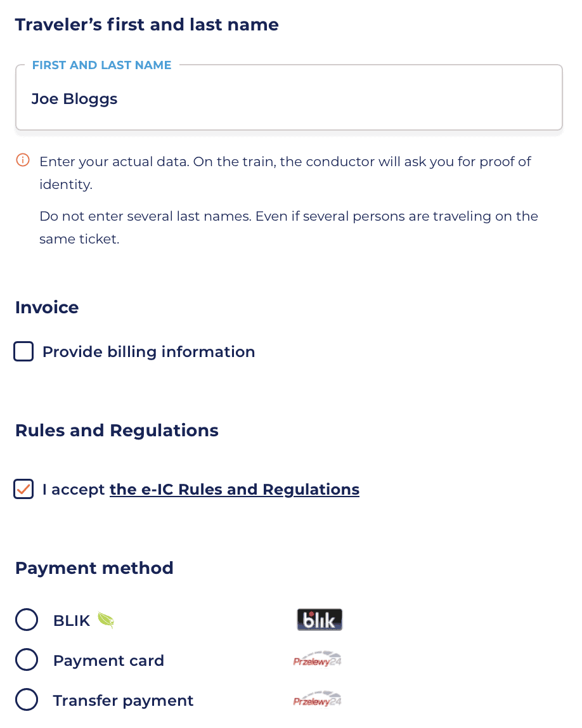Click the "Payment method" section heading
Screen dimensions: 582x728
coord(94,568)
